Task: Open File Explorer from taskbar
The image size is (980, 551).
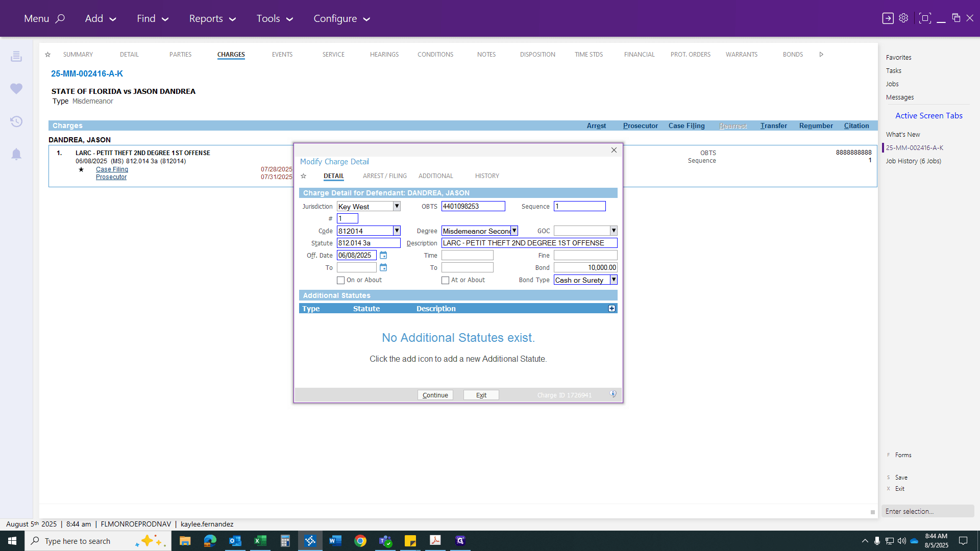Action: click(185, 541)
